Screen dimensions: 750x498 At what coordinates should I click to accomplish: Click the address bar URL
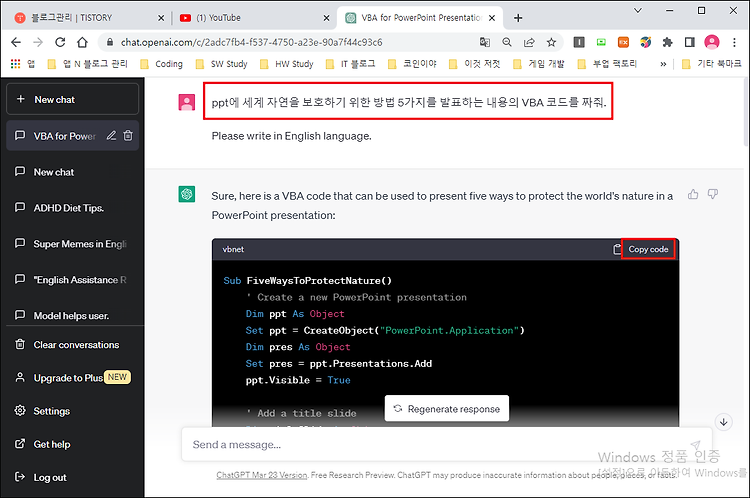pyautogui.click(x=252, y=42)
